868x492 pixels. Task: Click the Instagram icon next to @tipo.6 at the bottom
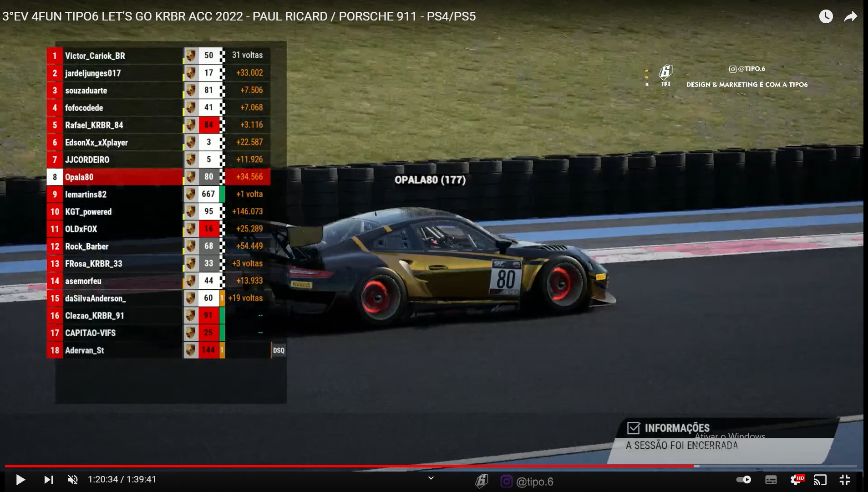506,481
